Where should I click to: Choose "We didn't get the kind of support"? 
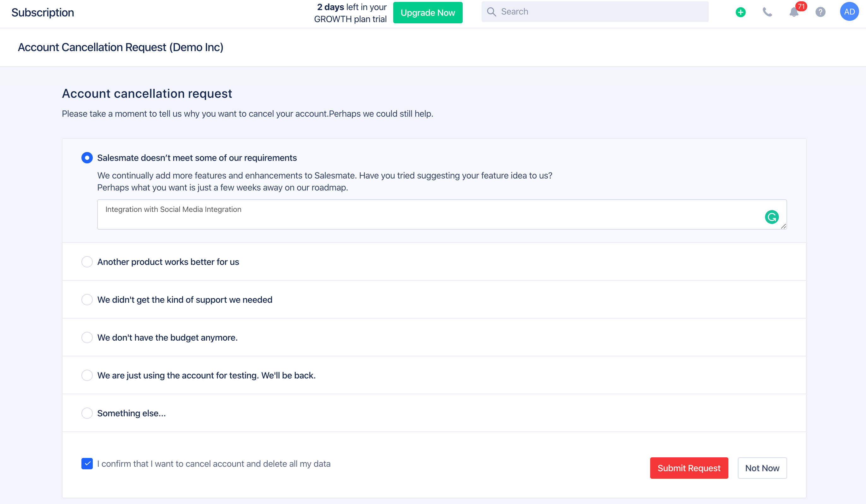[x=87, y=300]
